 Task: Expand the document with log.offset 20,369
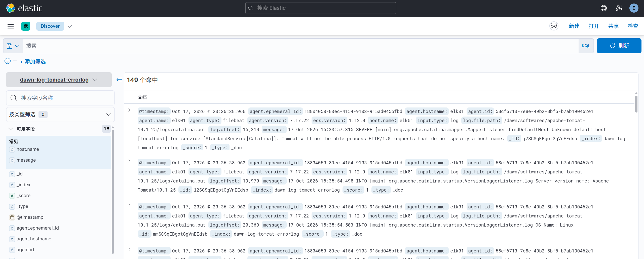(x=129, y=205)
